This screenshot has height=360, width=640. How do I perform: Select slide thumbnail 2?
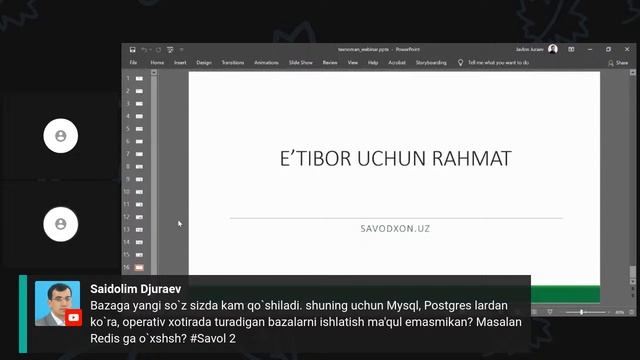tap(139, 91)
